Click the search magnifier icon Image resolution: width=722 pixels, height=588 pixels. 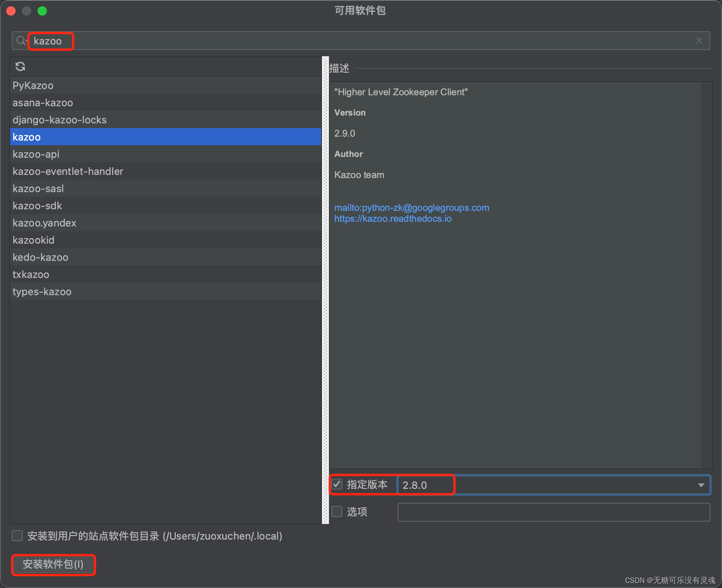click(x=21, y=41)
